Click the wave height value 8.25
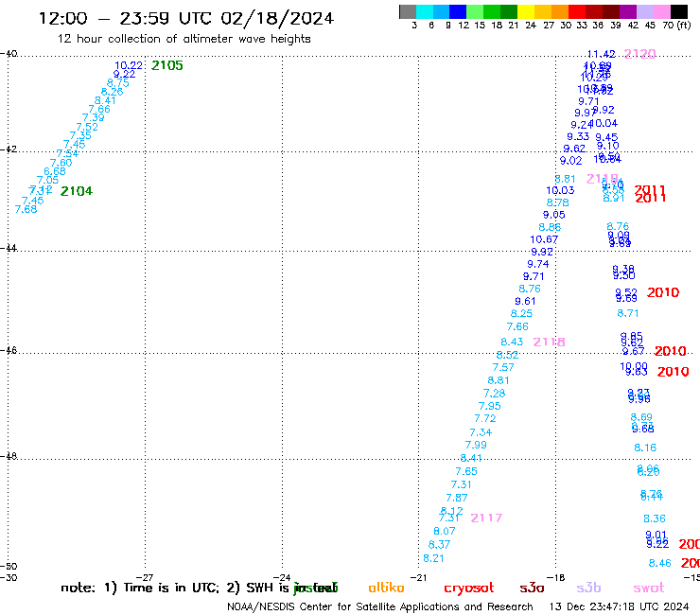The height and width of the screenshot is (615, 700). 521,313
